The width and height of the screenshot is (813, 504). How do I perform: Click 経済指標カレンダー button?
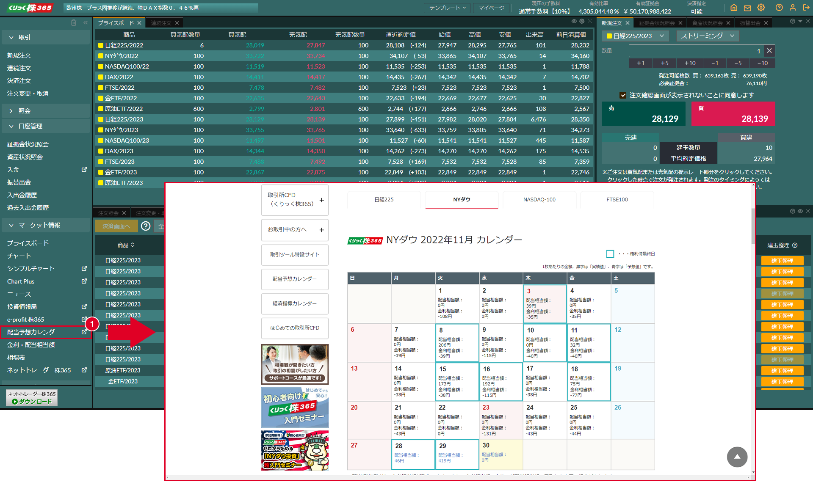coord(295,303)
